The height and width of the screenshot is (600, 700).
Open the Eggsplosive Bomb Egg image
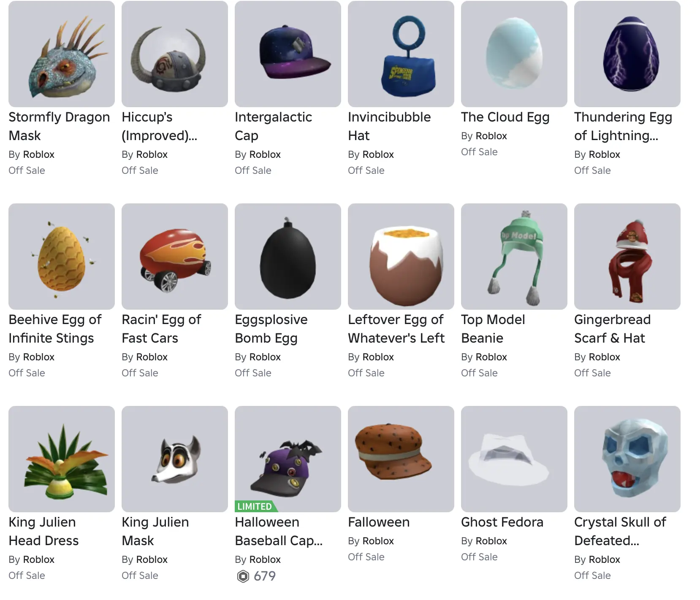click(288, 257)
